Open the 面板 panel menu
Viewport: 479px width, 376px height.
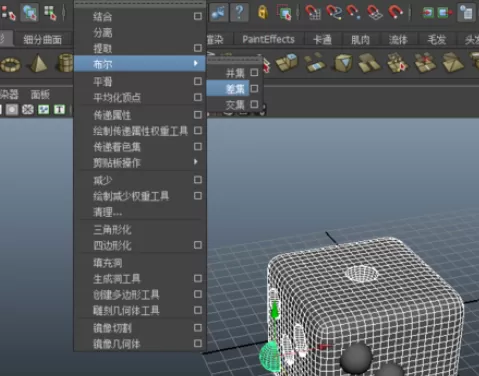pyautogui.click(x=40, y=95)
